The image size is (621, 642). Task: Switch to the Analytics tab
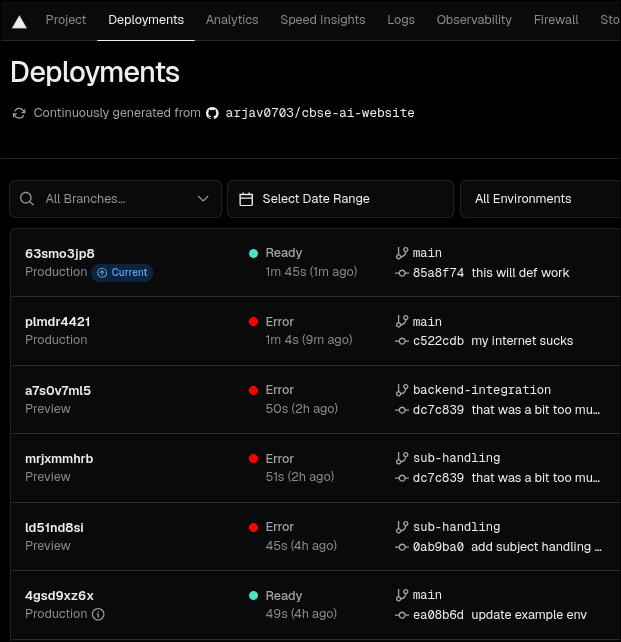click(232, 20)
